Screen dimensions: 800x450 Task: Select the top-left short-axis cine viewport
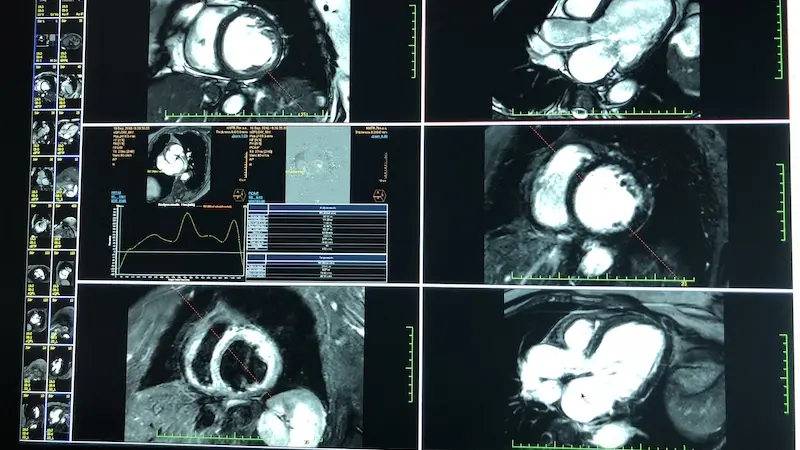pyautogui.click(x=251, y=60)
